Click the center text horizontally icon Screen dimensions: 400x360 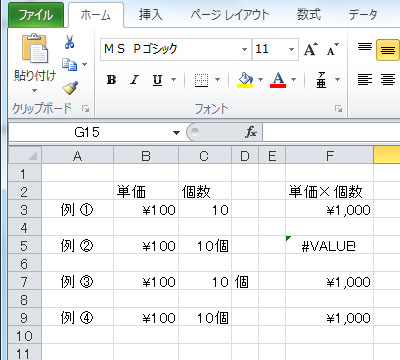388,80
